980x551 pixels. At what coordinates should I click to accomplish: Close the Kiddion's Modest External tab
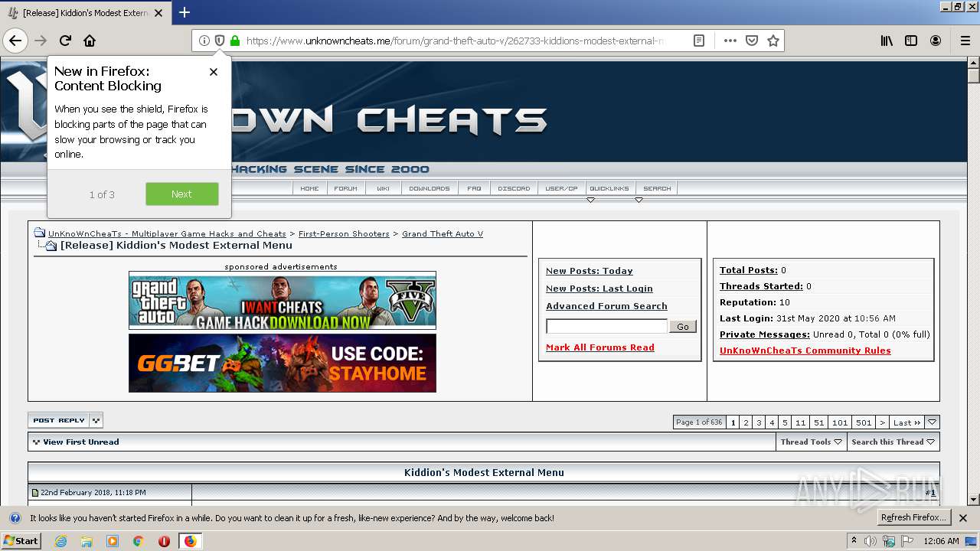(x=158, y=13)
